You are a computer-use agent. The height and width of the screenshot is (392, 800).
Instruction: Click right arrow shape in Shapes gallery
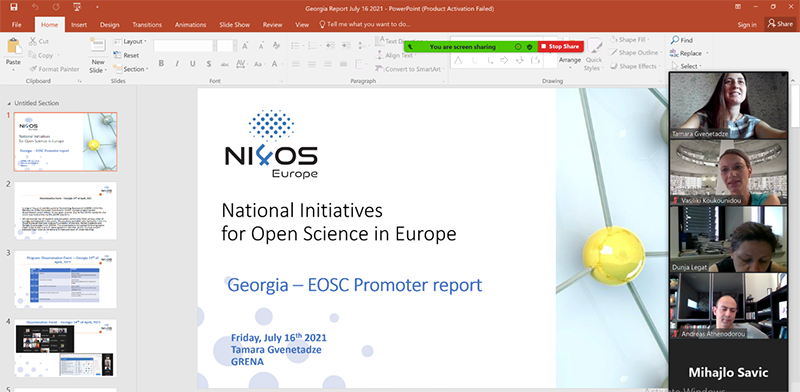click(x=504, y=61)
